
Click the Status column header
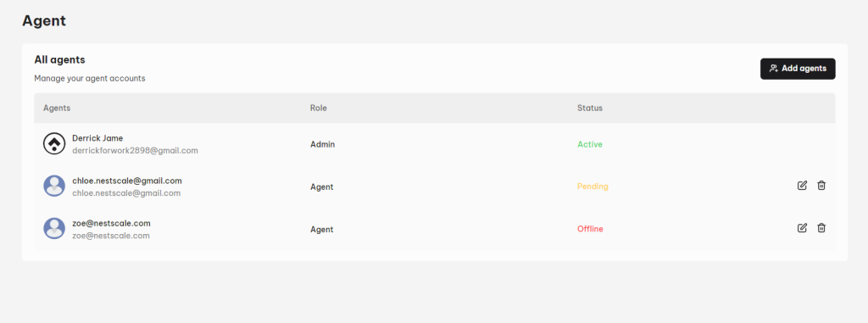590,108
